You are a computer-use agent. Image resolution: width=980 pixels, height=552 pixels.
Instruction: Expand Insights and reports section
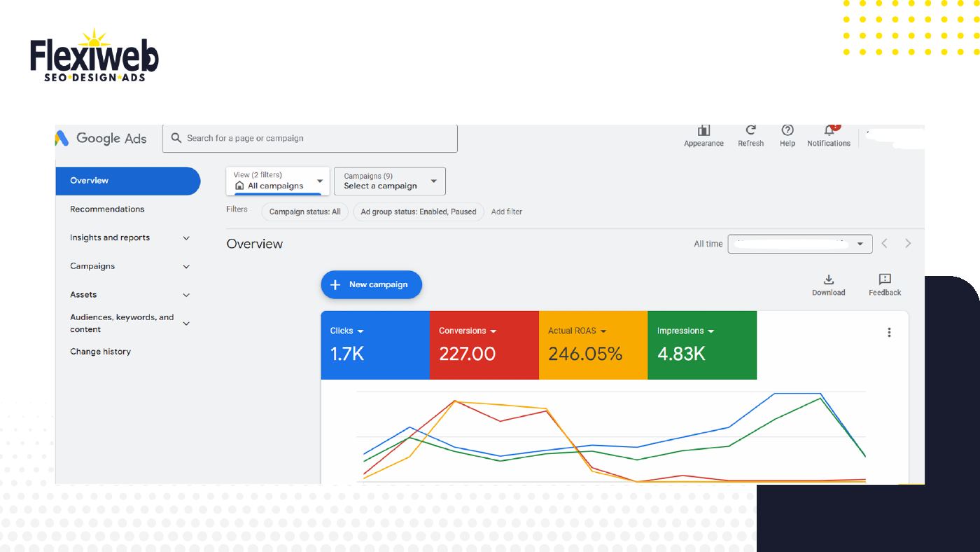point(186,238)
